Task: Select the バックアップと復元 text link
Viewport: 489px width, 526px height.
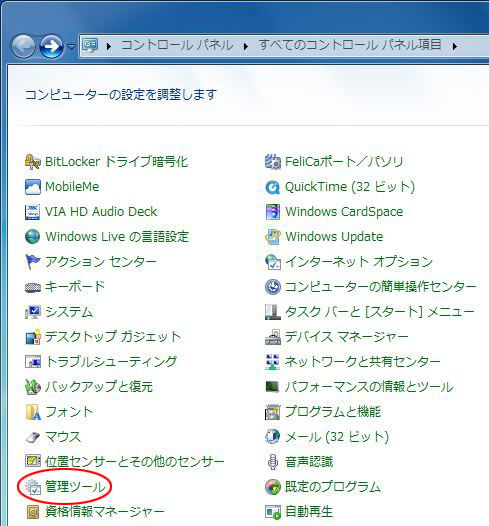Action: 99,387
